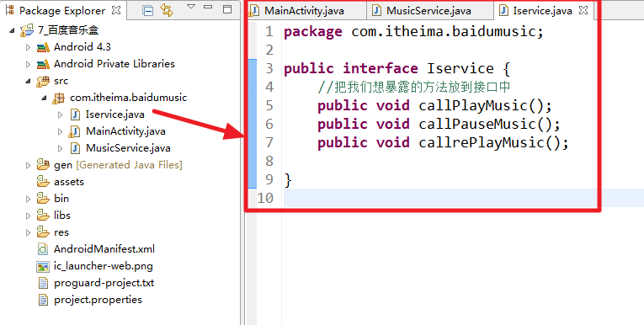Minimize the Package Explorer panel
The height and width of the screenshot is (325, 644).
tap(208, 7)
